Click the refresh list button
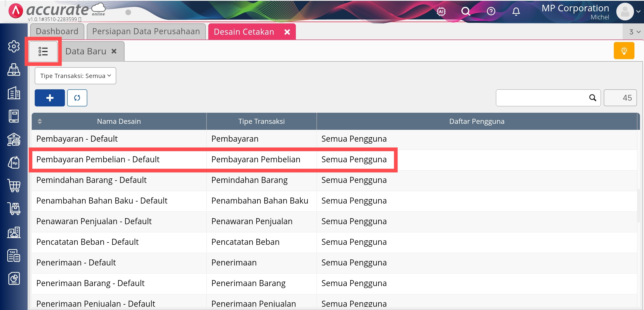 (x=77, y=98)
